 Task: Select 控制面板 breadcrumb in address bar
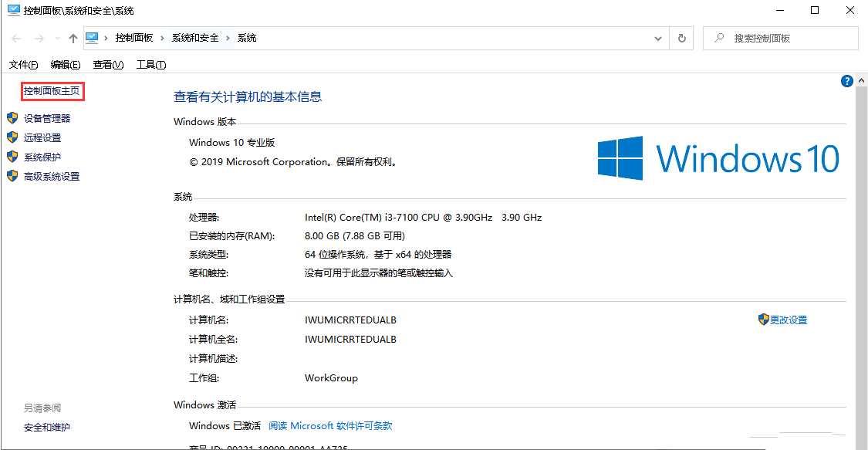134,38
